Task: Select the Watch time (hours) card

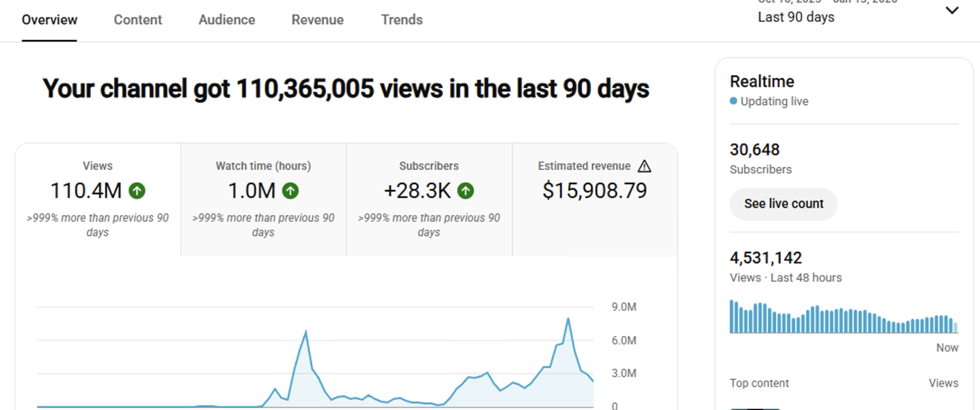Action: point(263,200)
